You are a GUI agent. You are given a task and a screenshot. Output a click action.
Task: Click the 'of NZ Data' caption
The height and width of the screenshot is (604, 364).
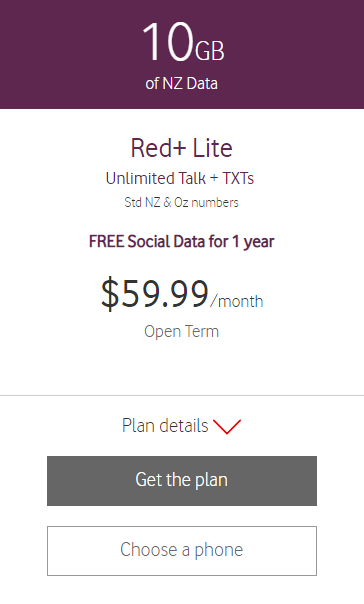[181, 84]
